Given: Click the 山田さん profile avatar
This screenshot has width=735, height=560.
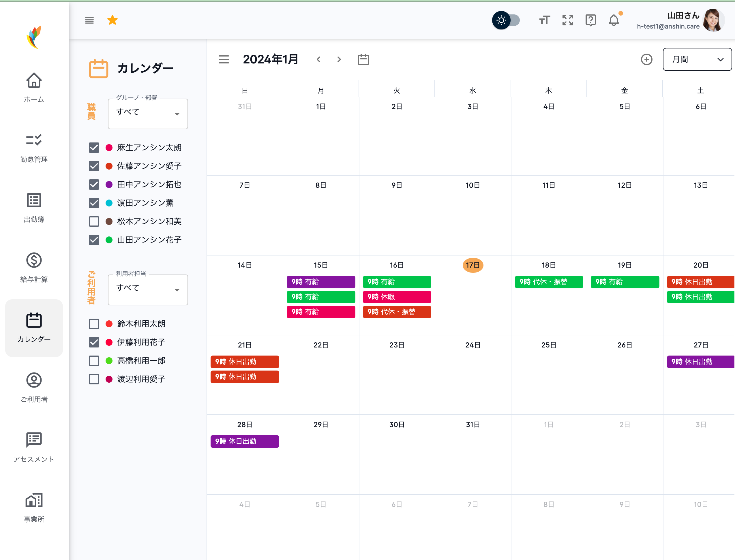Looking at the screenshot, I should (713, 20).
